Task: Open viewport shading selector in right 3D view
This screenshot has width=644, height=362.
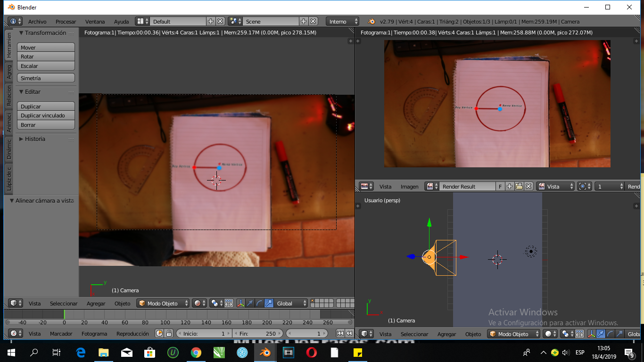Action: 550,334
